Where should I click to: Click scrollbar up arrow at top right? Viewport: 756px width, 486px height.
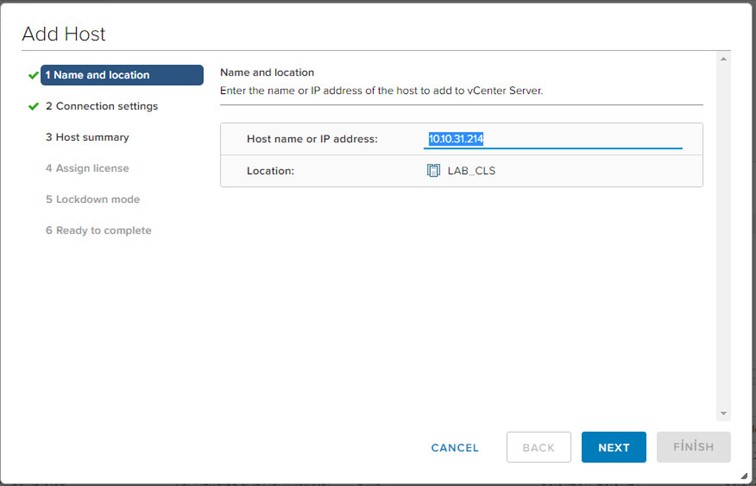tap(723, 60)
